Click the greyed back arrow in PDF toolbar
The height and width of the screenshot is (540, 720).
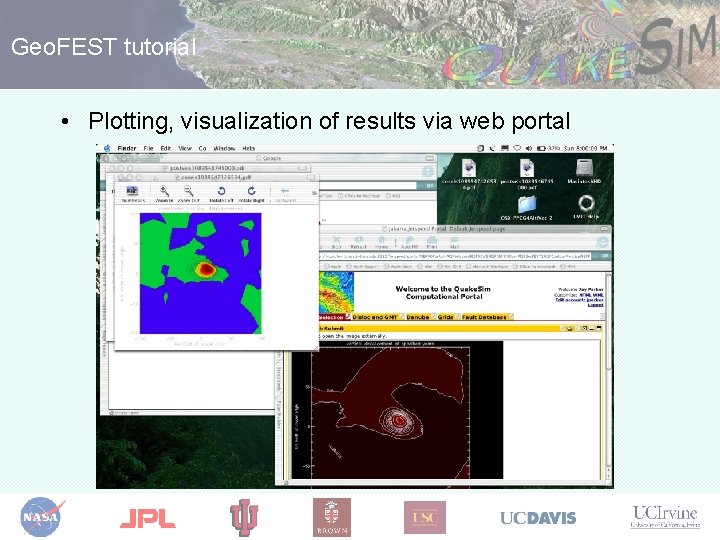pos(285,193)
